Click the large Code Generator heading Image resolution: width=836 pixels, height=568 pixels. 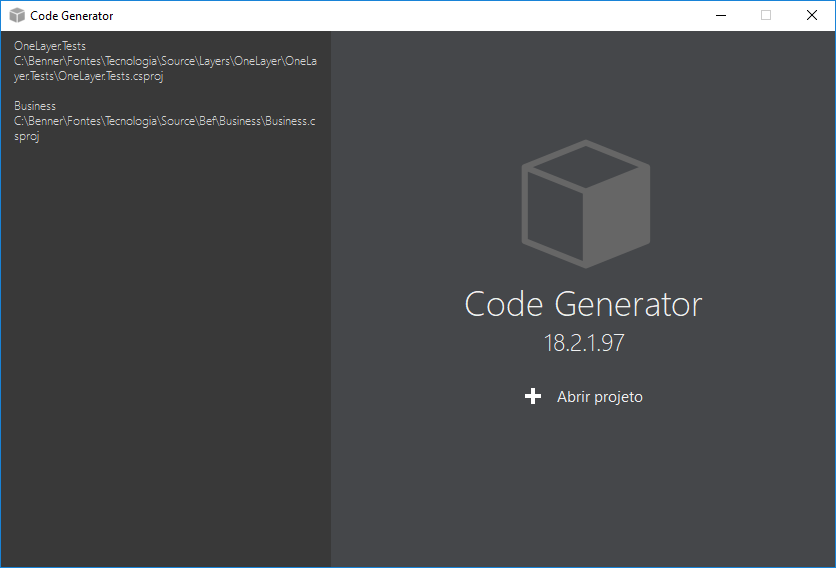(584, 304)
